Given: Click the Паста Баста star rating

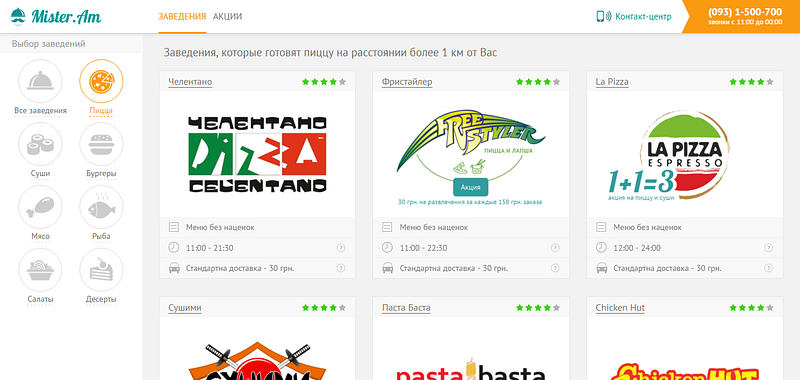Looking at the screenshot, I should [538, 308].
